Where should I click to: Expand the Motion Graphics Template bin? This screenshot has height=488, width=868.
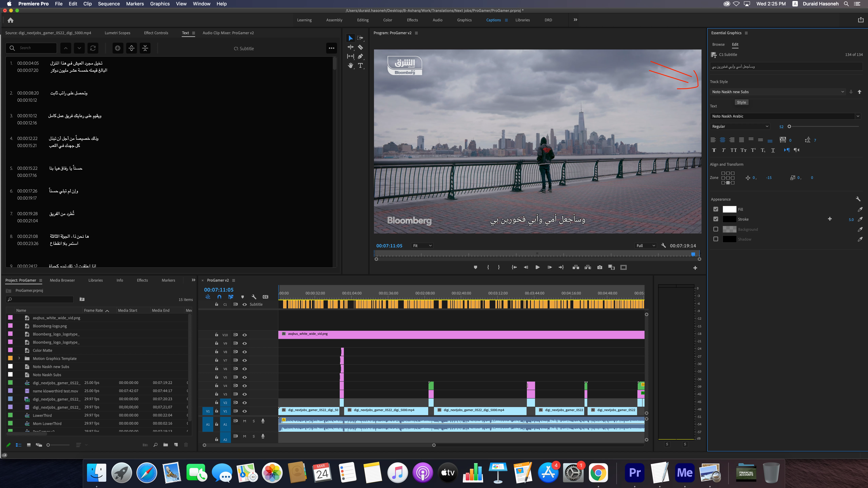[19, 358]
